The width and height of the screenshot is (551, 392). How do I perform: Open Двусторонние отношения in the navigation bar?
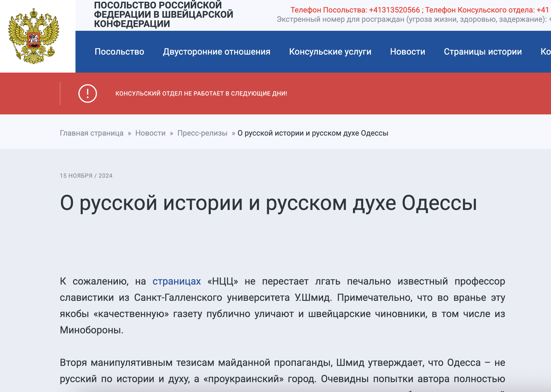pyautogui.click(x=217, y=52)
